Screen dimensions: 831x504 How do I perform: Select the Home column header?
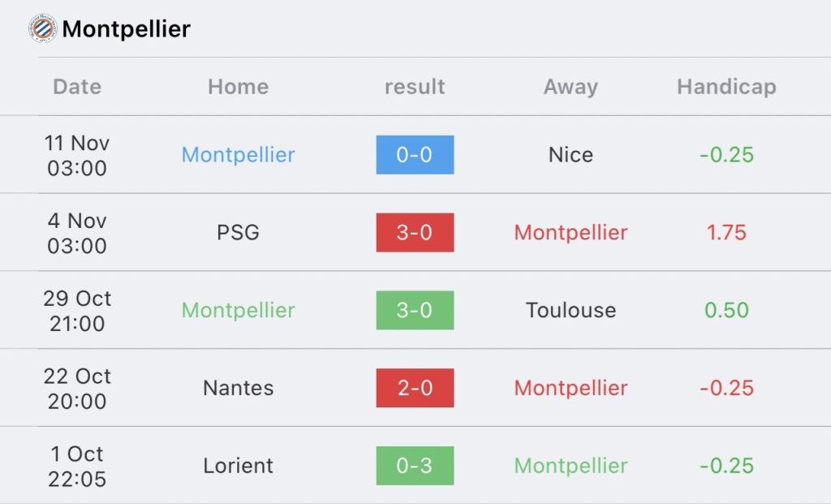click(x=238, y=86)
